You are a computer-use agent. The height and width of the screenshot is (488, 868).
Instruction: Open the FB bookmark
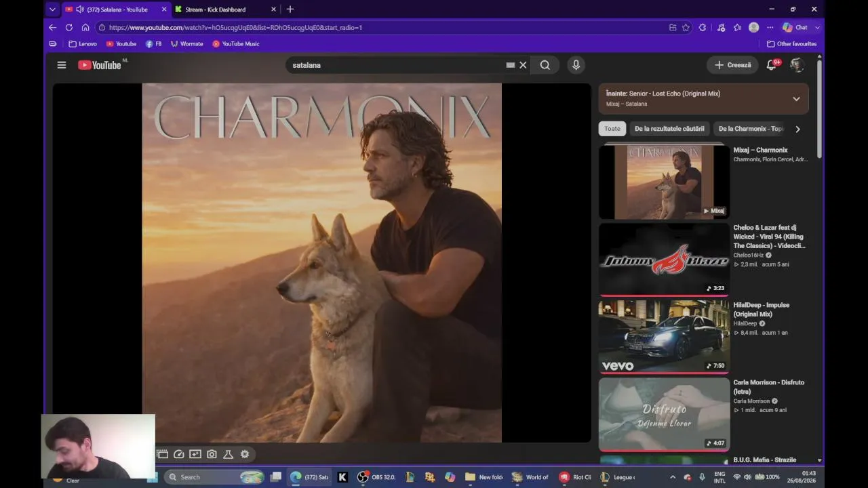click(153, 44)
